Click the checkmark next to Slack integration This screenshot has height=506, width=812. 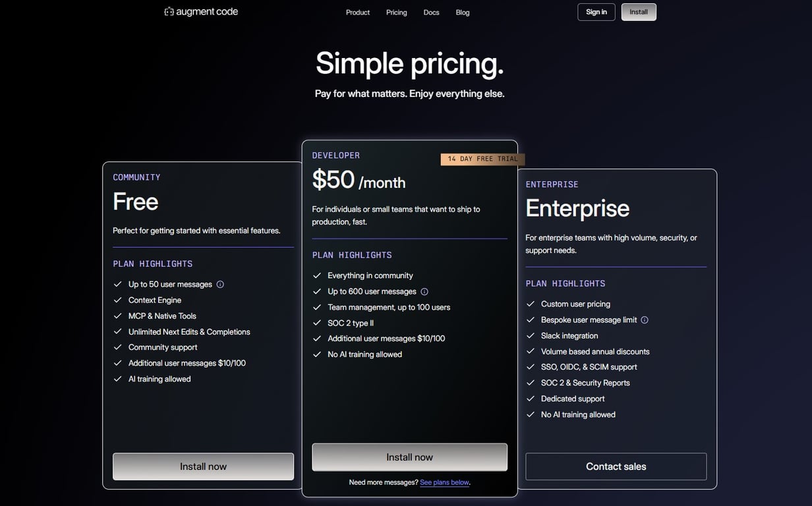pyautogui.click(x=531, y=336)
